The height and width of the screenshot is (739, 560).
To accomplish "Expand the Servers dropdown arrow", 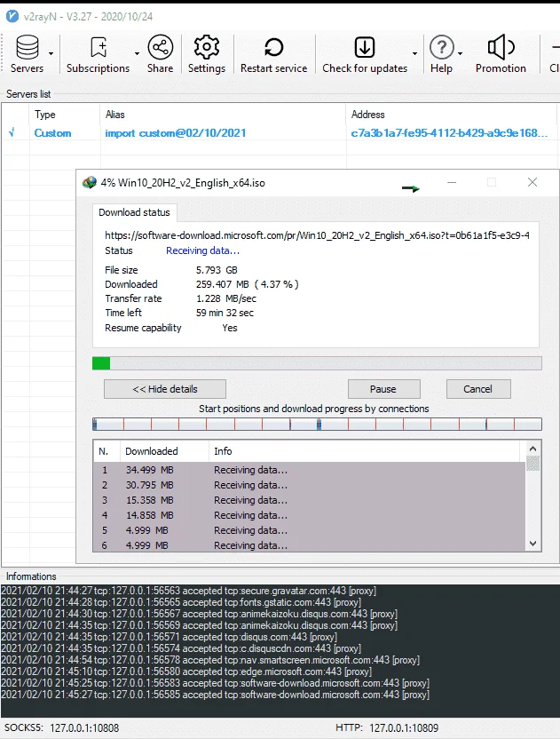I will [x=51, y=53].
